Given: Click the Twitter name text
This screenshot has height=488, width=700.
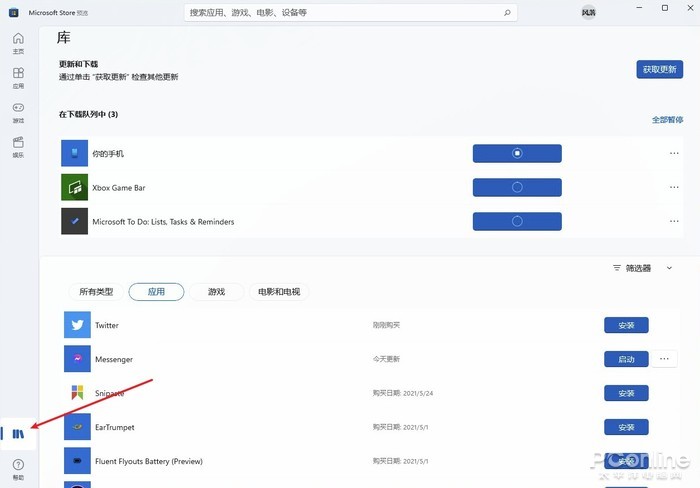Looking at the screenshot, I should [x=107, y=325].
